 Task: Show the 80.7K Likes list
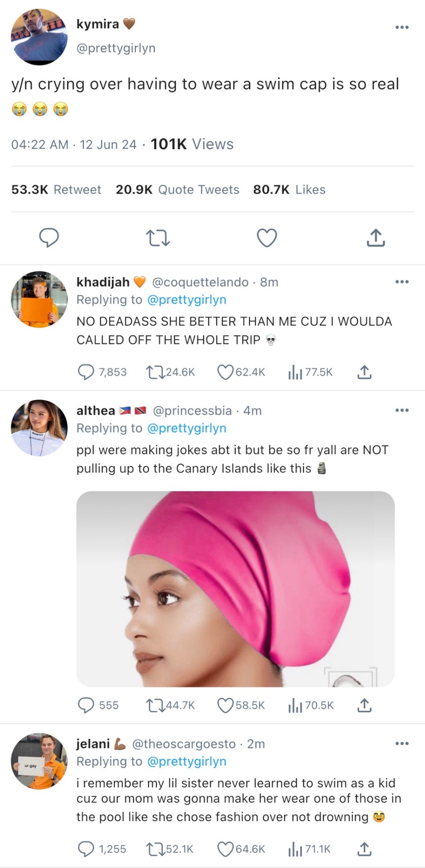[x=289, y=189]
